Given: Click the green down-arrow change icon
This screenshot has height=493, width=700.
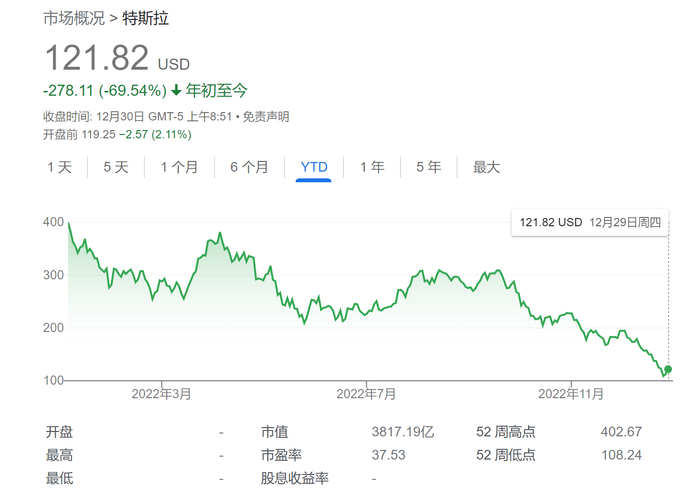Looking at the screenshot, I should (176, 91).
